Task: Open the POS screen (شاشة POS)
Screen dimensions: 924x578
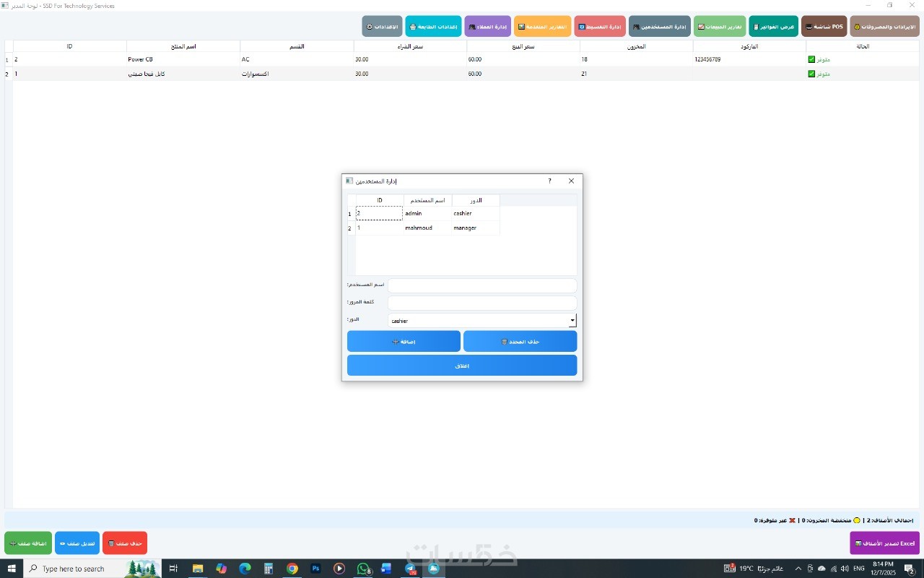Action: (x=824, y=27)
